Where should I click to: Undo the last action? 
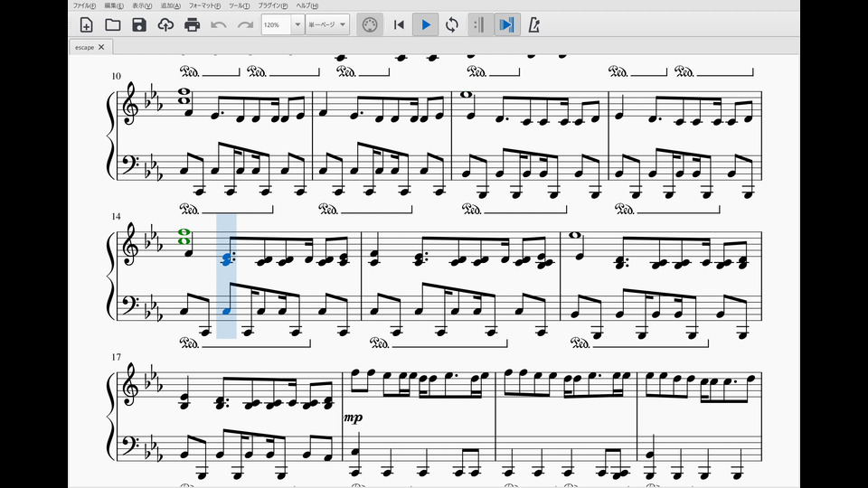(219, 25)
